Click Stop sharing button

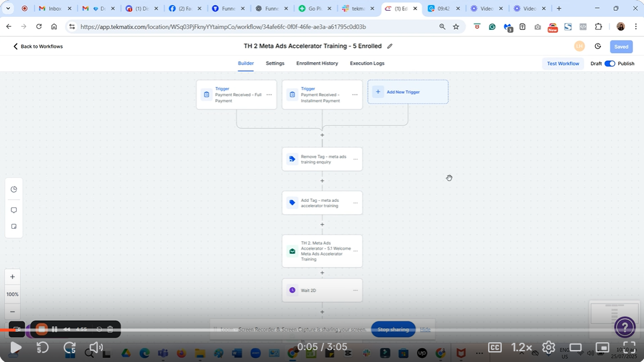(x=393, y=330)
